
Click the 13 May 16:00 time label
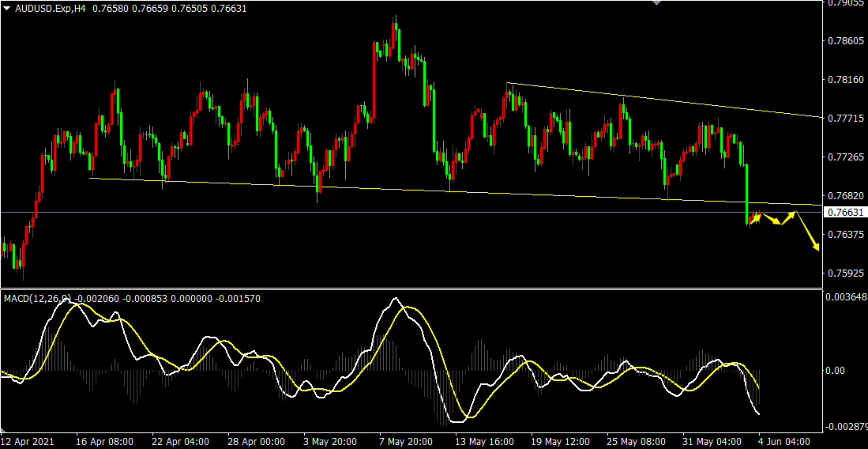[483, 440]
